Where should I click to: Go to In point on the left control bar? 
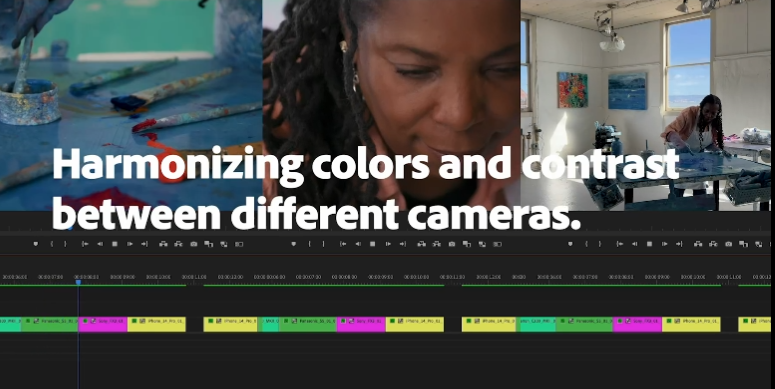[x=85, y=244]
